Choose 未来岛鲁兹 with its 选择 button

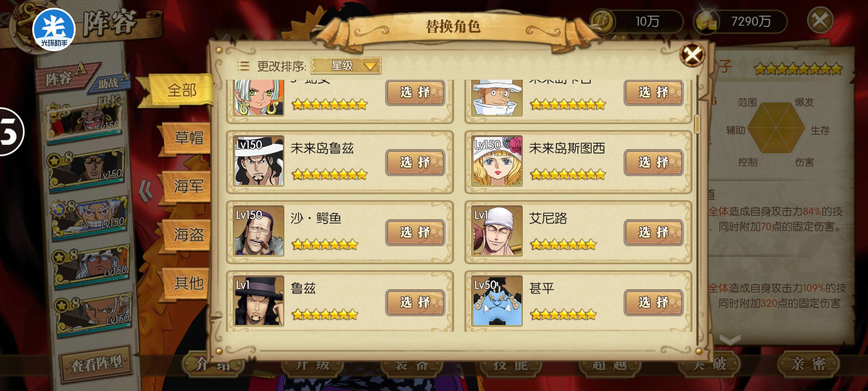(x=415, y=162)
